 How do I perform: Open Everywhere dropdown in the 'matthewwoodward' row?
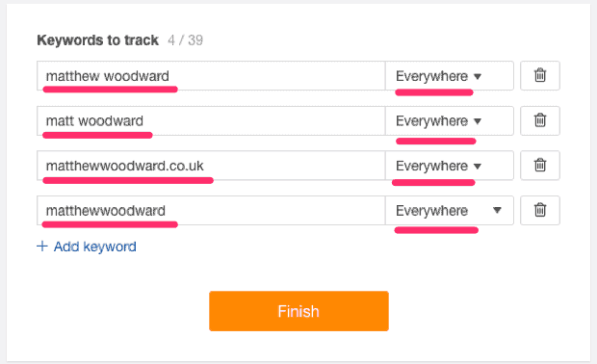[450, 211]
